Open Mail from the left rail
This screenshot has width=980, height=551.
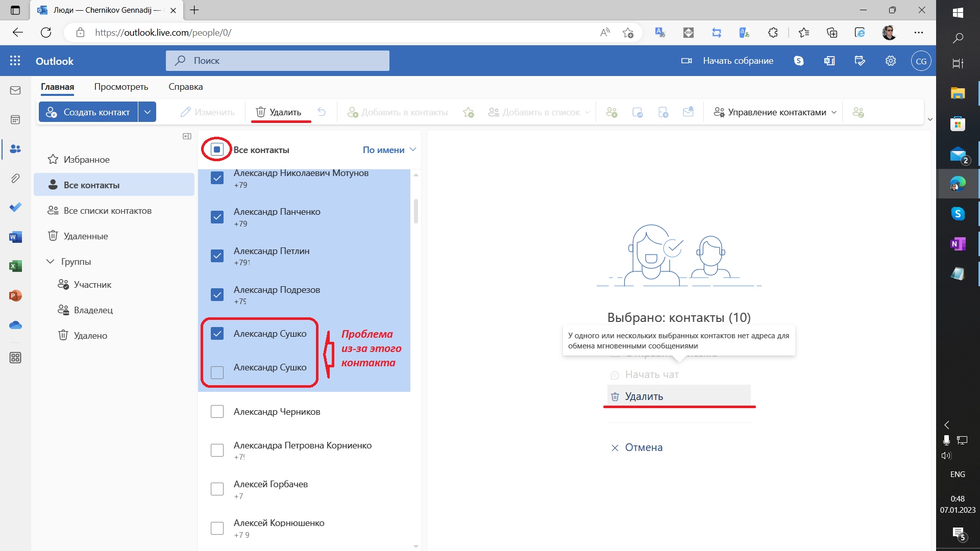pyautogui.click(x=15, y=90)
